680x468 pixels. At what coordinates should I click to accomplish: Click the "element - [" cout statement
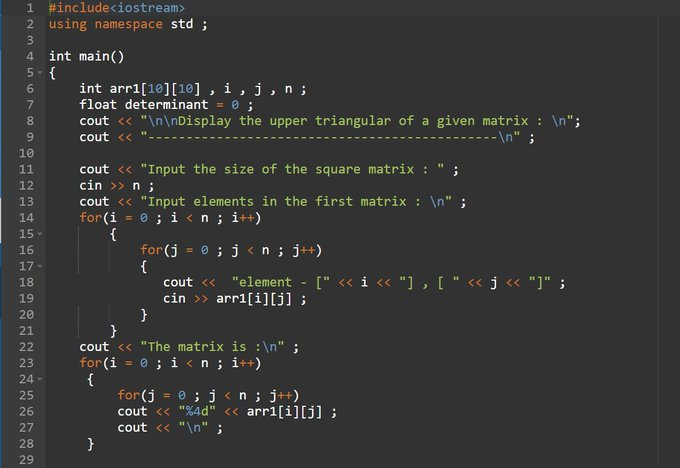(x=364, y=282)
